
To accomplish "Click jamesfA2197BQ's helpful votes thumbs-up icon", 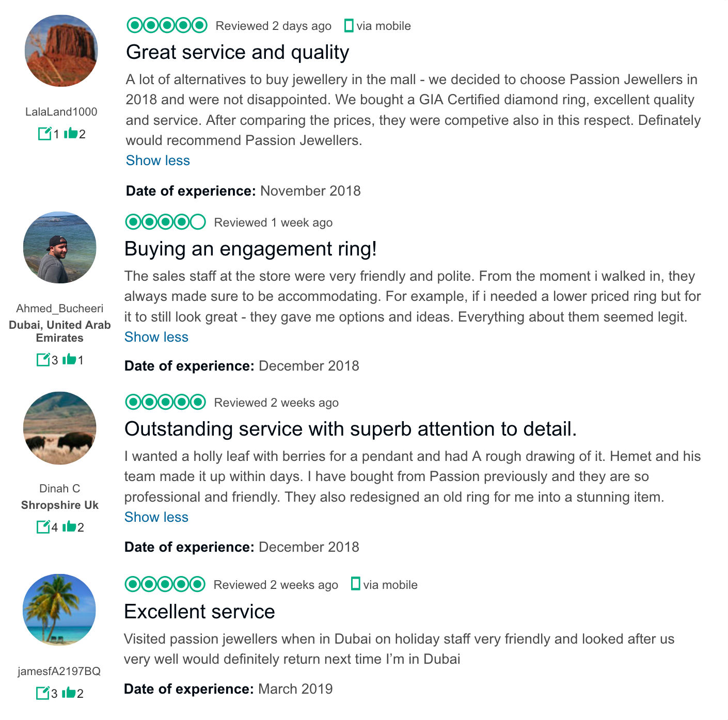I will click(x=68, y=693).
